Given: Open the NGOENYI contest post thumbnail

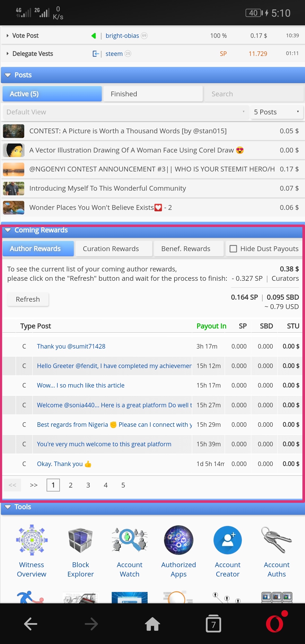Looking at the screenshot, I should pos(14,169).
